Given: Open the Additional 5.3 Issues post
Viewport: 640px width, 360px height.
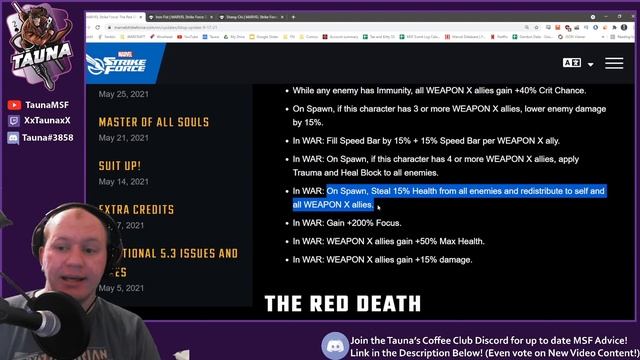Looking at the screenshot, I should tap(169, 262).
